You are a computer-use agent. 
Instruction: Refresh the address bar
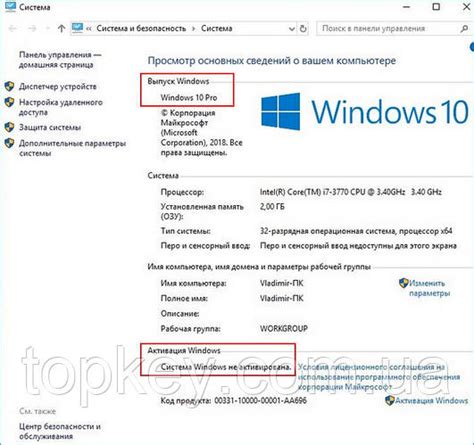(303, 29)
